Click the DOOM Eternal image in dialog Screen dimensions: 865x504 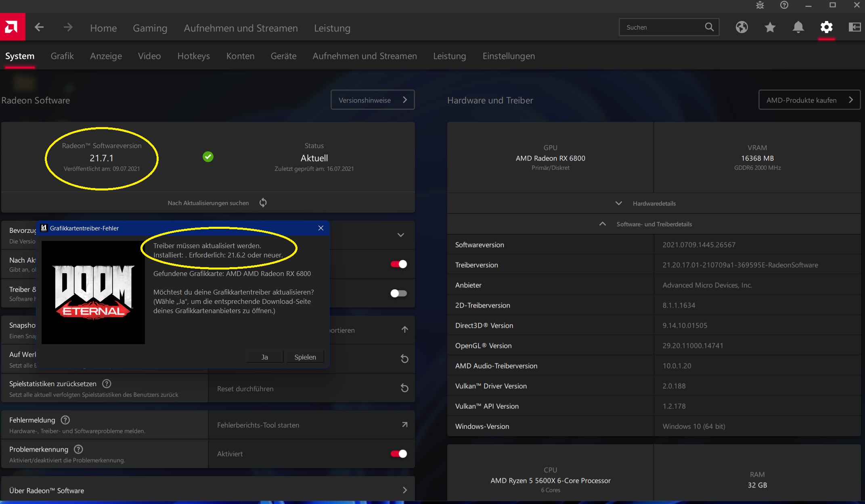[x=93, y=293]
